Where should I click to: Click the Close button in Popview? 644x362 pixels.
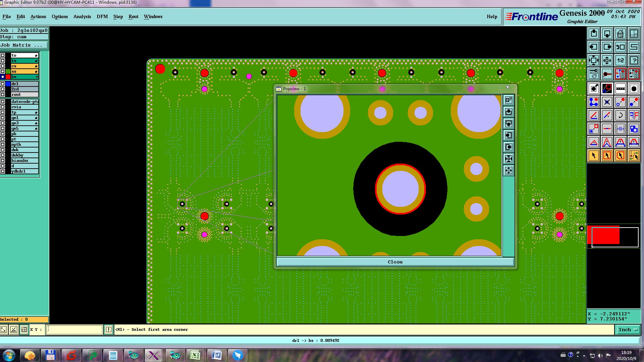395,262
